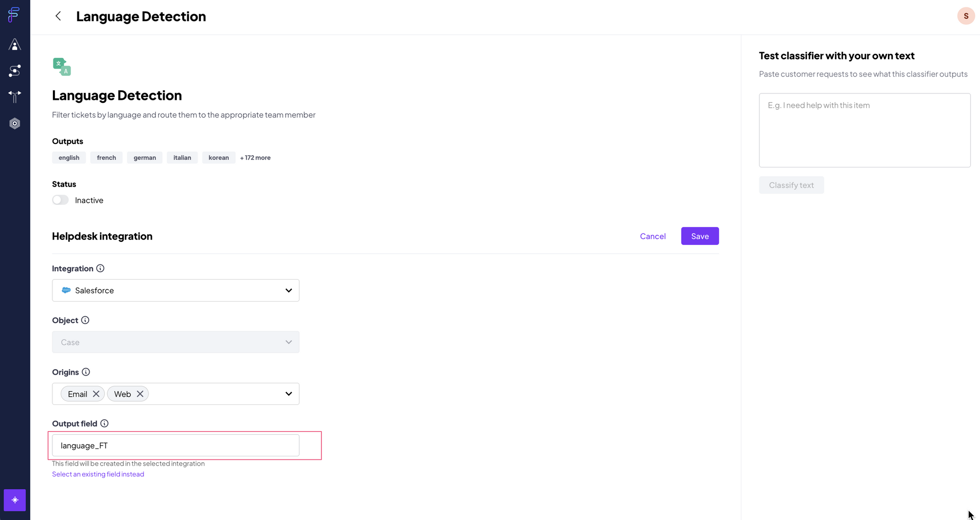Click the german output tag
Viewport: 980px width, 520px height.
tap(145, 158)
